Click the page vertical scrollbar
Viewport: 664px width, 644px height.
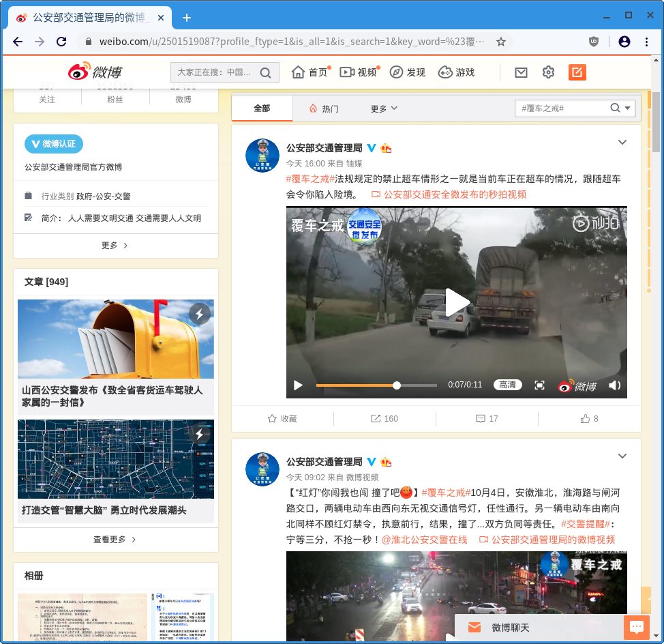click(x=656, y=122)
